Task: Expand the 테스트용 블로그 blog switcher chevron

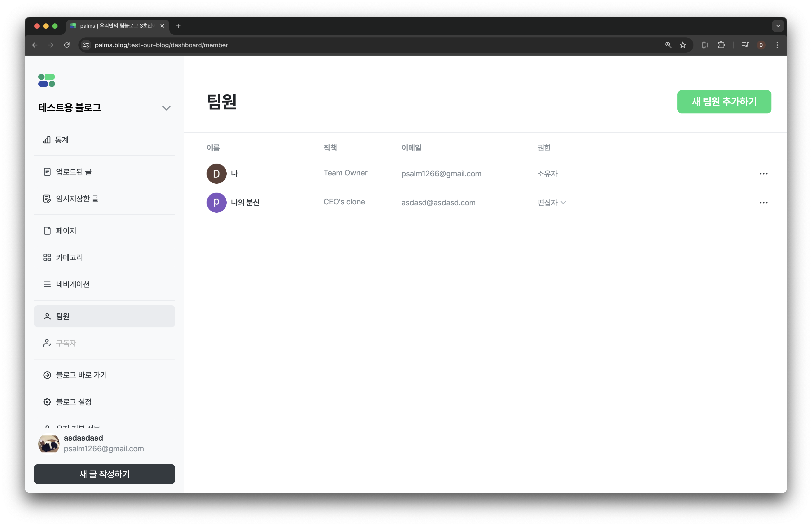Action: 166,108
